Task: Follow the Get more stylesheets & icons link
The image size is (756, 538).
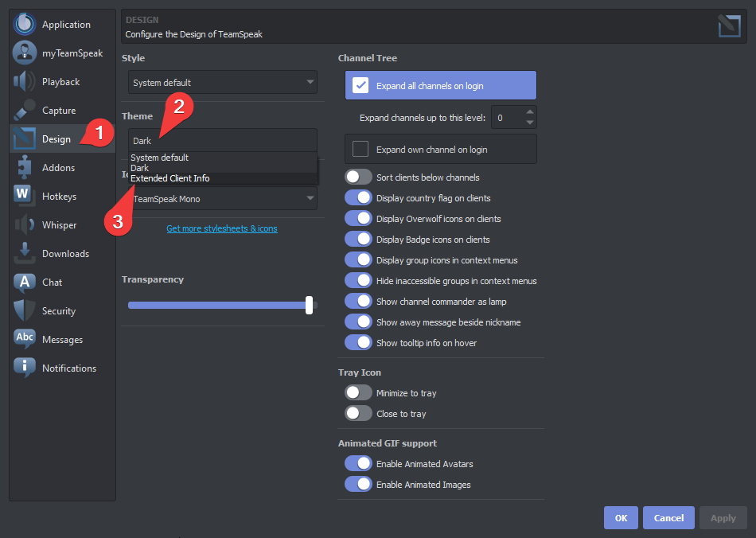Action: [x=222, y=229]
